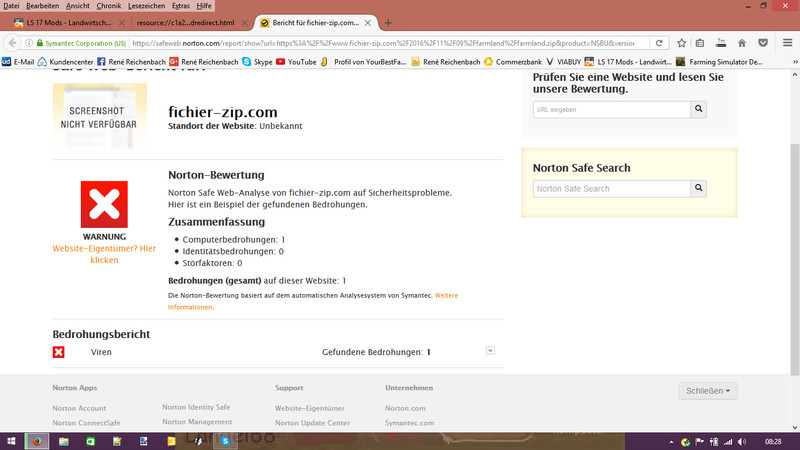
Task: Show site info via the lock icon
Action: (40, 43)
